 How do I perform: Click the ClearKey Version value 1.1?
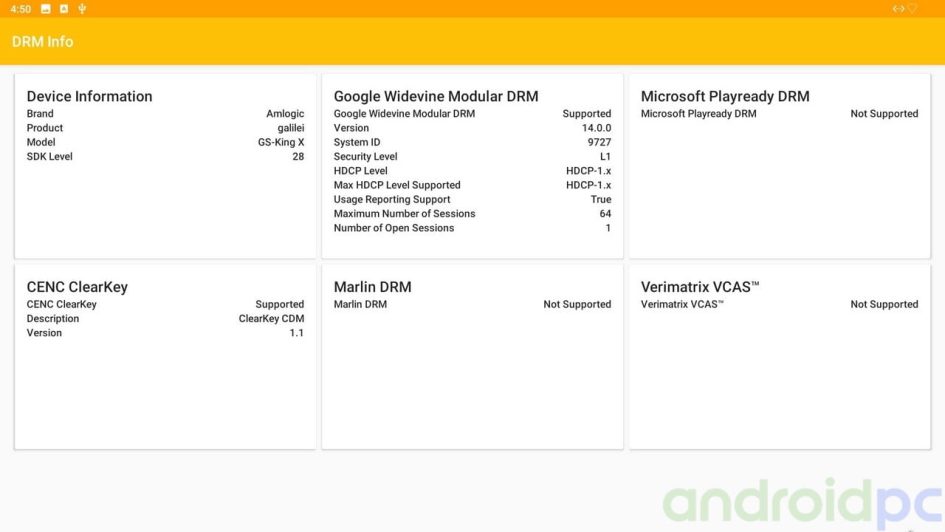coord(297,333)
